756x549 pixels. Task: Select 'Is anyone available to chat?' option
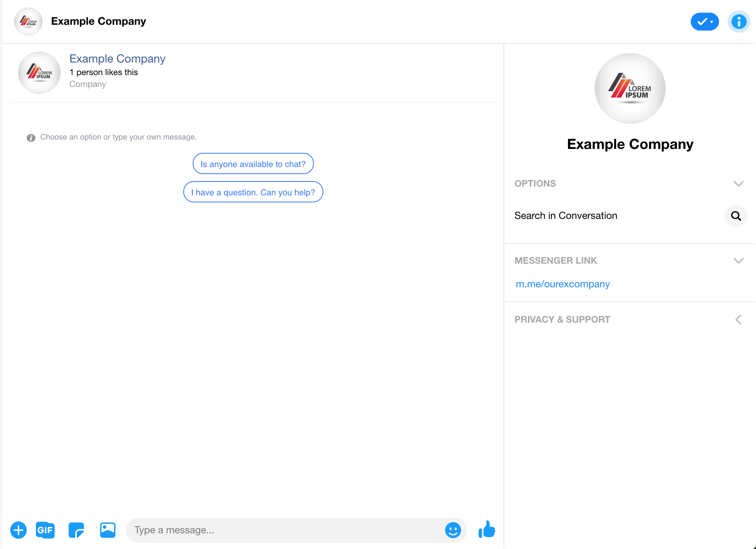pyautogui.click(x=253, y=163)
